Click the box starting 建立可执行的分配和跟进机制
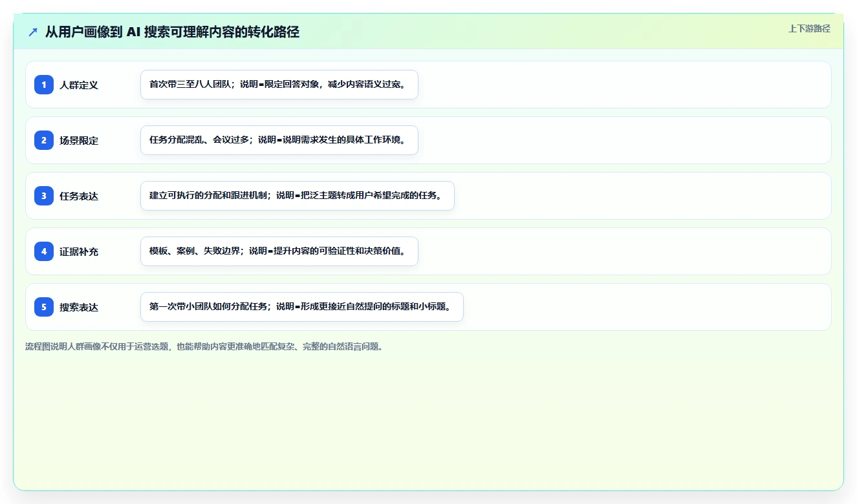The height and width of the screenshot is (504, 857). click(x=298, y=196)
